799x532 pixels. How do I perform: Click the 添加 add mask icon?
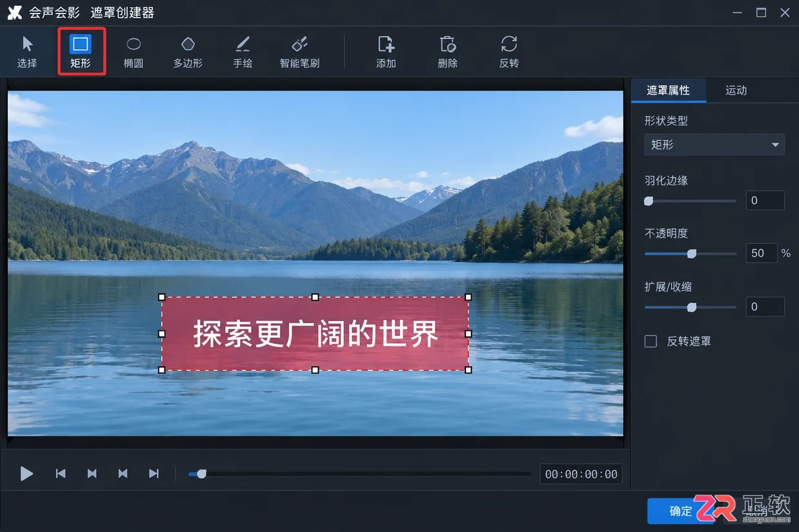(x=386, y=52)
